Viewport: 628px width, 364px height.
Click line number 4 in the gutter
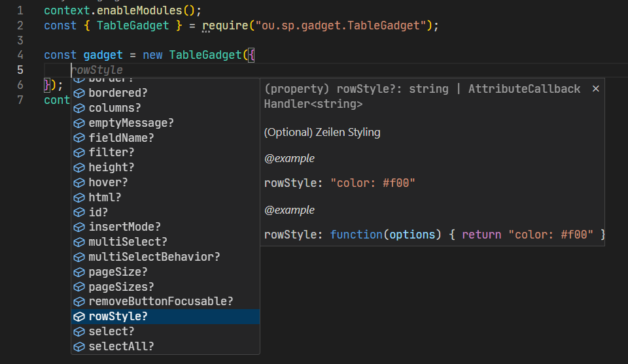tap(20, 55)
